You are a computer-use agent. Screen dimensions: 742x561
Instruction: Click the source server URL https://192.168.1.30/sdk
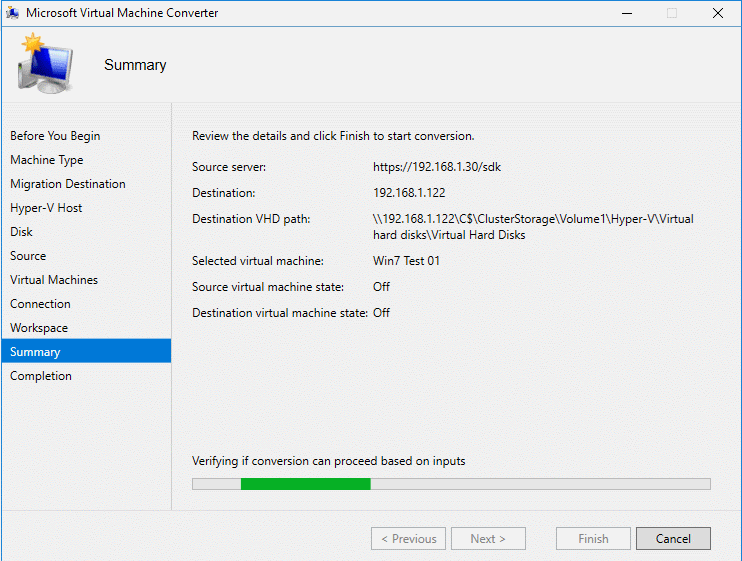point(437,167)
